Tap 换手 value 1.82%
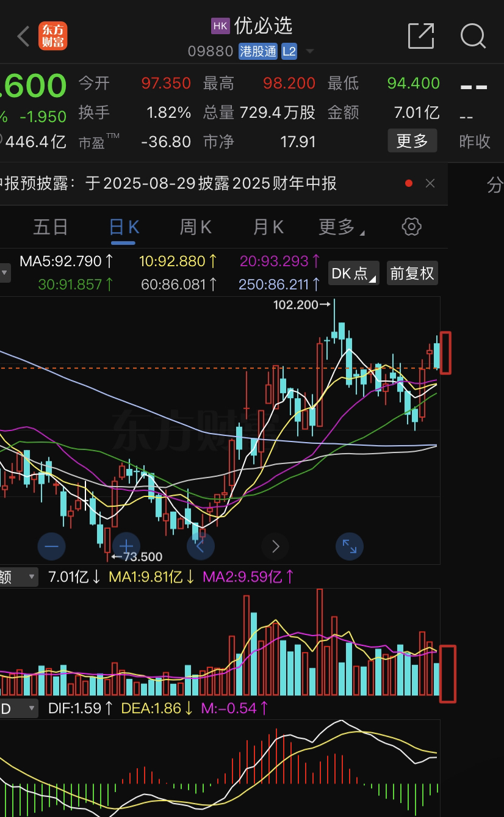Image resolution: width=504 pixels, height=817 pixels. pyautogui.click(x=169, y=112)
